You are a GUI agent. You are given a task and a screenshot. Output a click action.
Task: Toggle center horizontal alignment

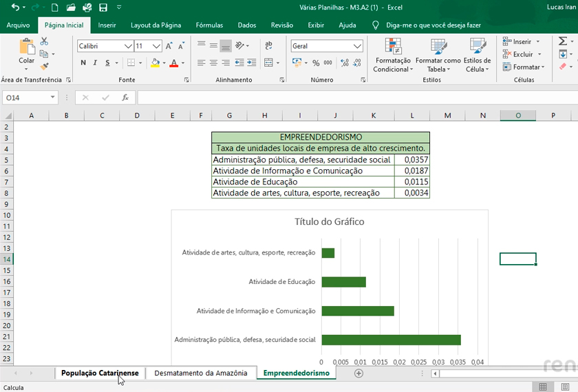point(213,63)
